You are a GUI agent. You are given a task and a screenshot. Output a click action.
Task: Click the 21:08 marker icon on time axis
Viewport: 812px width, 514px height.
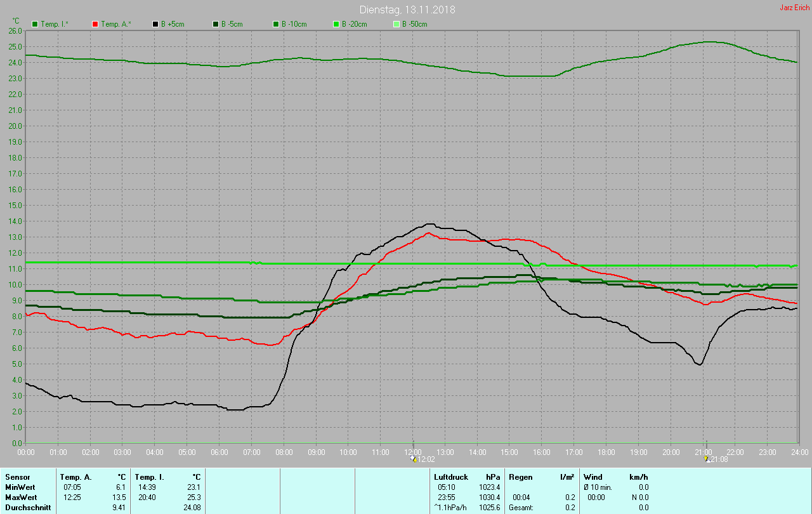point(707,459)
